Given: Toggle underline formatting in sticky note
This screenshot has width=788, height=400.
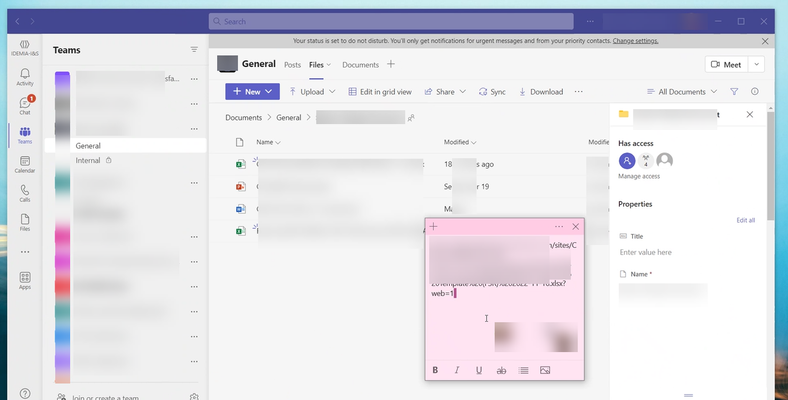Looking at the screenshot, I should (x=479, y=370).
